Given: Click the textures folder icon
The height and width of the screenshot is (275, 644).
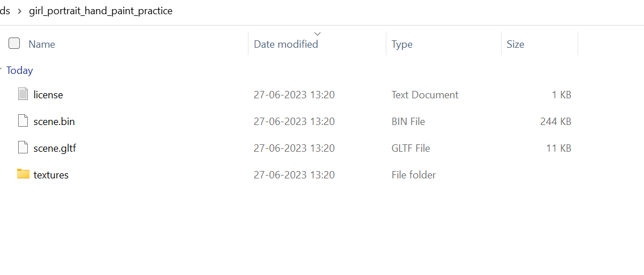Looking at the screenshot, I should tap(23, 174).
